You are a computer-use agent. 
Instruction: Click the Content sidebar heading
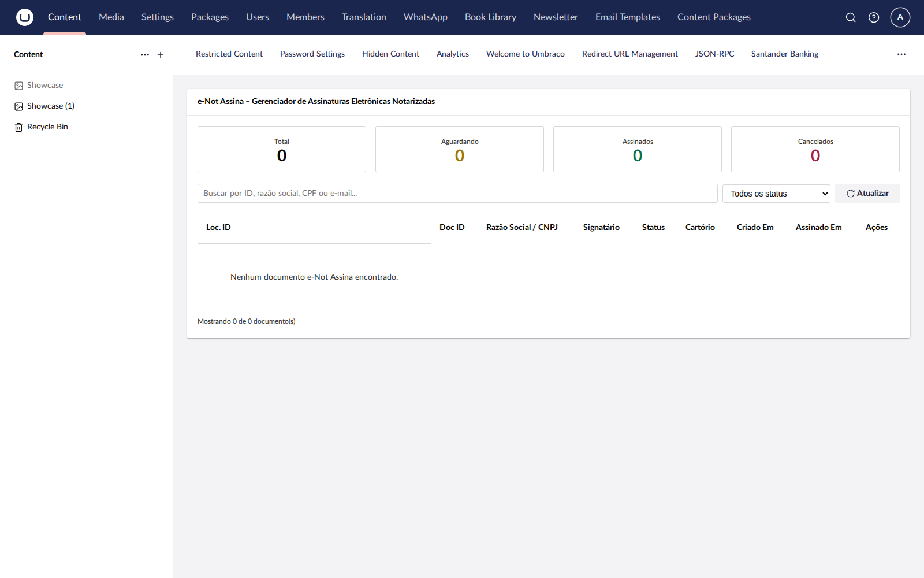click(x=28, y=55)
